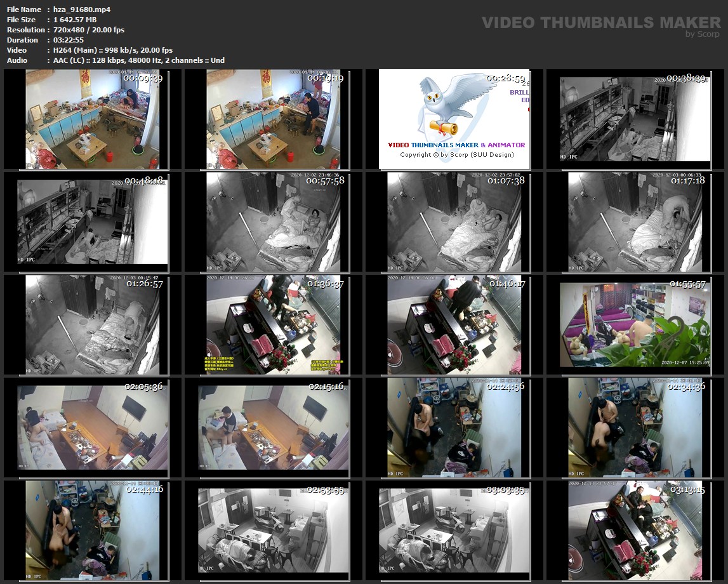Select the frame marked 02:53:55
This screenshot has height=584, width=728.
tap(274, 530)
